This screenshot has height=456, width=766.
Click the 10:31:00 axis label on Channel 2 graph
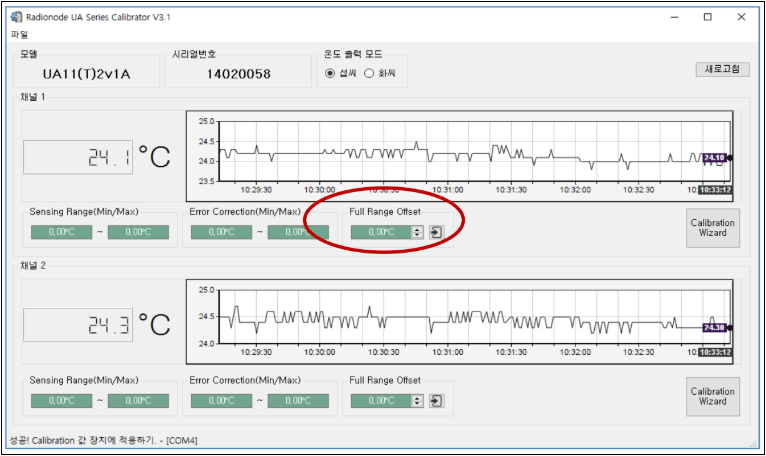click(x=447, y=352)
